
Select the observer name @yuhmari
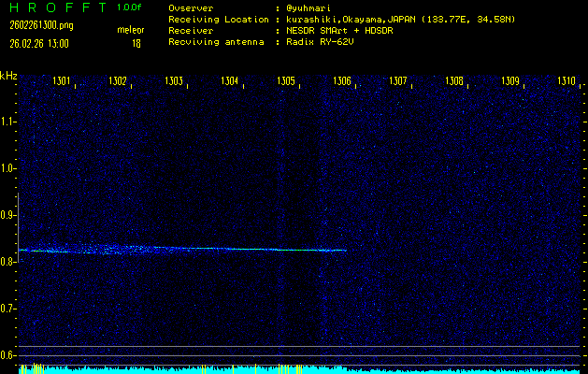point(308,8)
